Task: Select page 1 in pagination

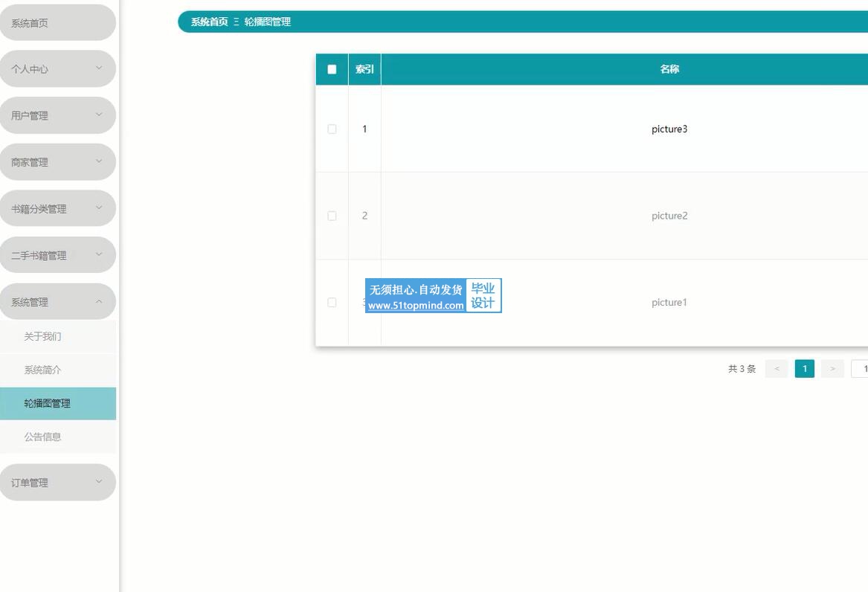Action: [x=804, y=369]
